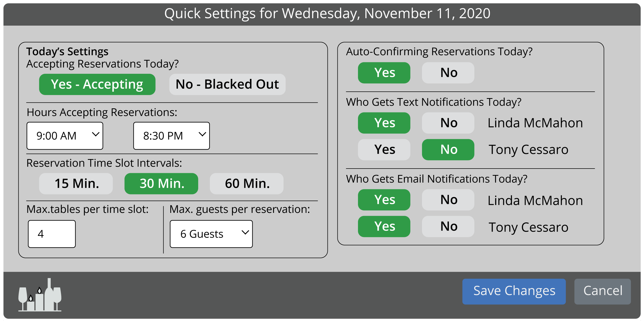Open the 9:00 AM start time dropdown
The image size is (644, 322).
click(x=65, y=136)
